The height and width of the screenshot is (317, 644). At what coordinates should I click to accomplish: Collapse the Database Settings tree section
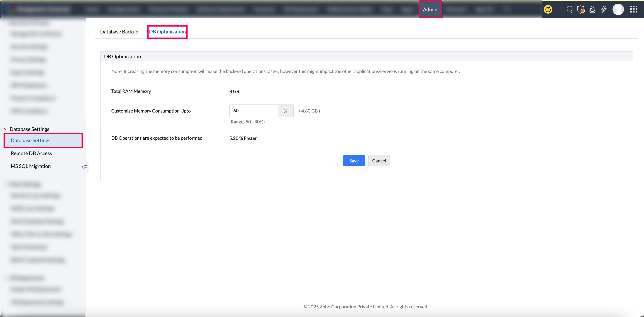(6, 129)
